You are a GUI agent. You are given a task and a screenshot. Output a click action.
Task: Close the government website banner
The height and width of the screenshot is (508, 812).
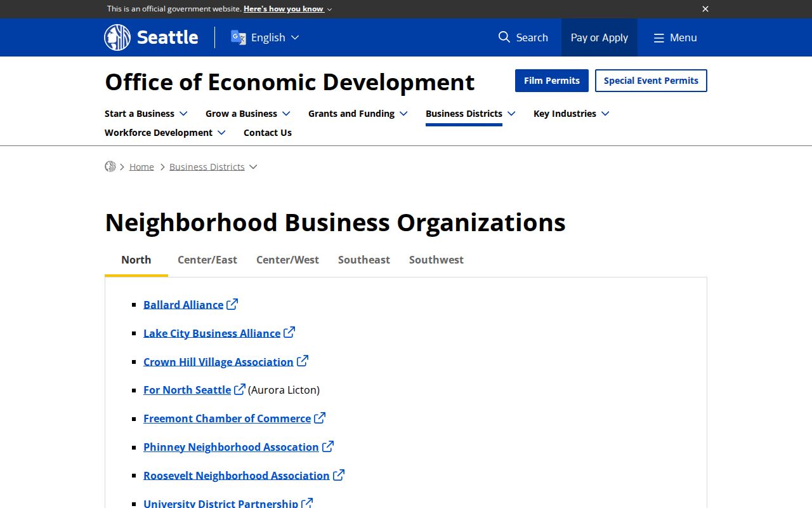pyautogui.click(x=705, y=9)
